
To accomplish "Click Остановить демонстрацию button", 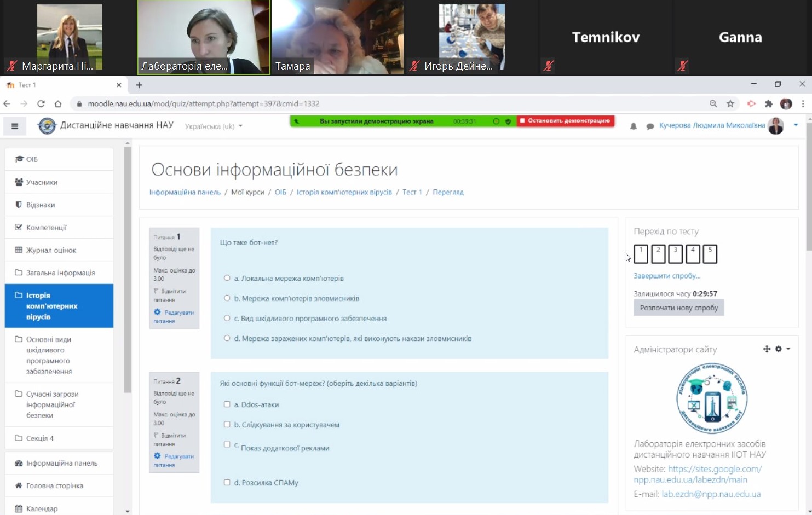I will [565, 121].
